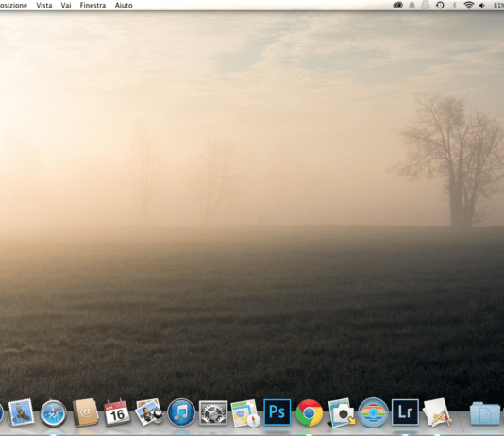Open the Aiuto menu
This screenshot has width=504, height=436.
[124, 5]
